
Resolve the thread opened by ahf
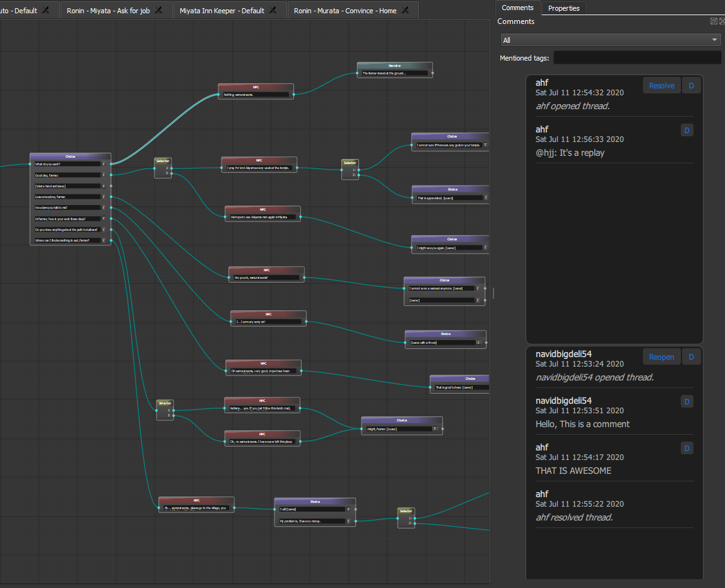click(x=661, y=86)
